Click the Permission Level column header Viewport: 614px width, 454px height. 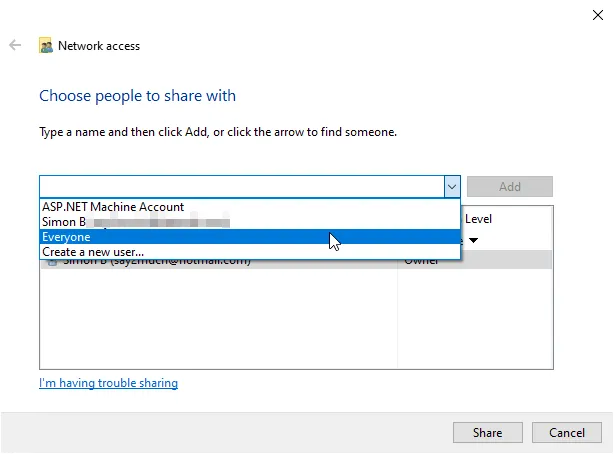[x=478, y=219]
